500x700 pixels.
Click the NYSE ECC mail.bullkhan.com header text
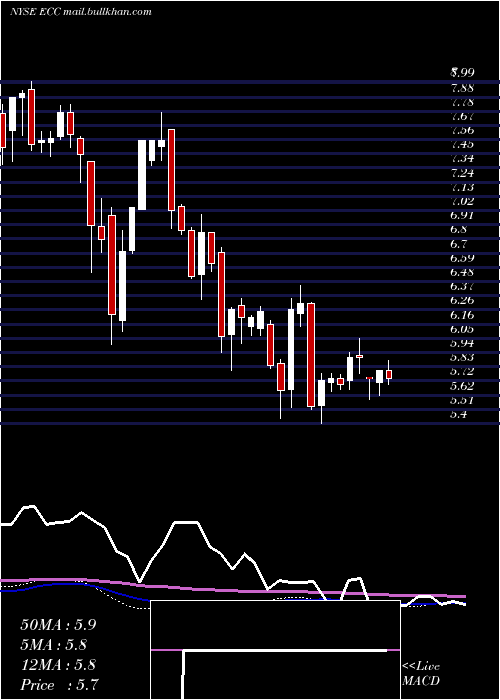click(80, 12)
